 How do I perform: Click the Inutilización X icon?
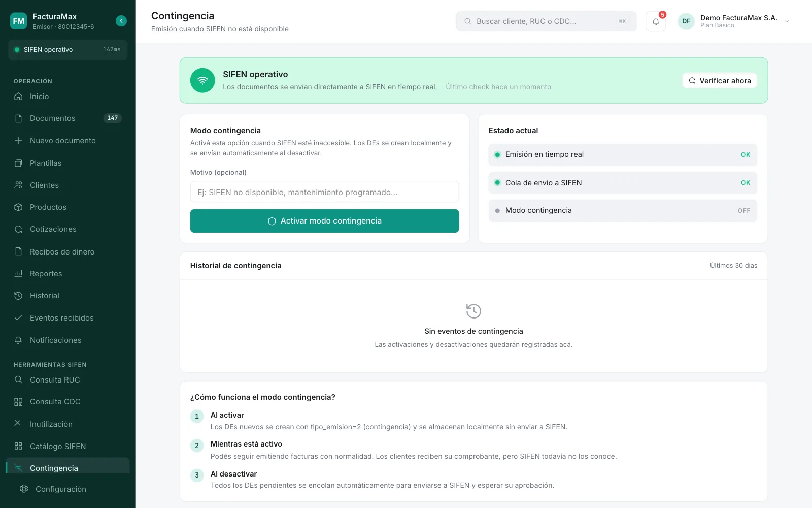click(x=17, y=423)
